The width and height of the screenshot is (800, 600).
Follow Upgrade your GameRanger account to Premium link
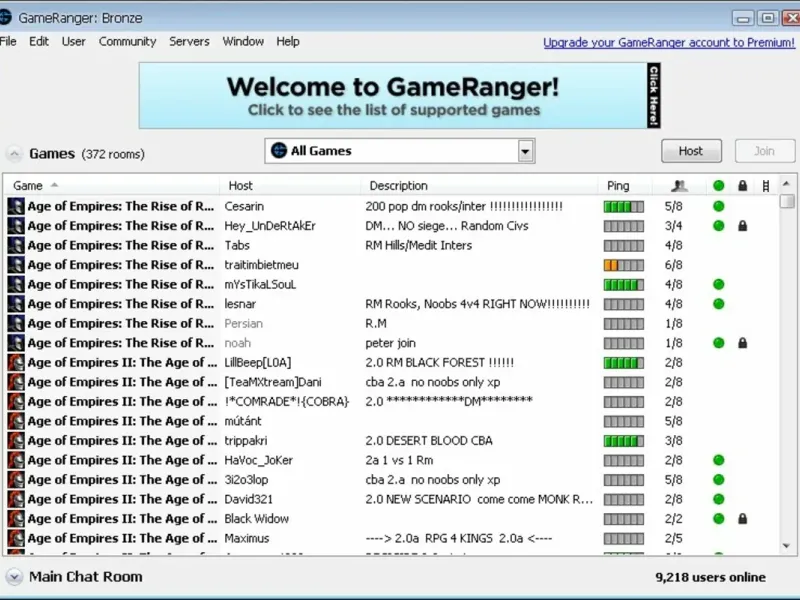[x=669, y=42]
